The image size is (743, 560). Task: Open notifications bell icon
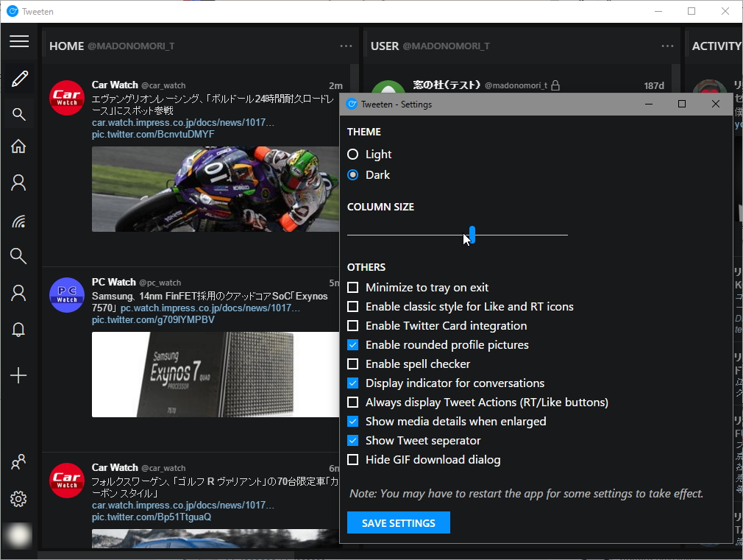[x=18, y=330]
